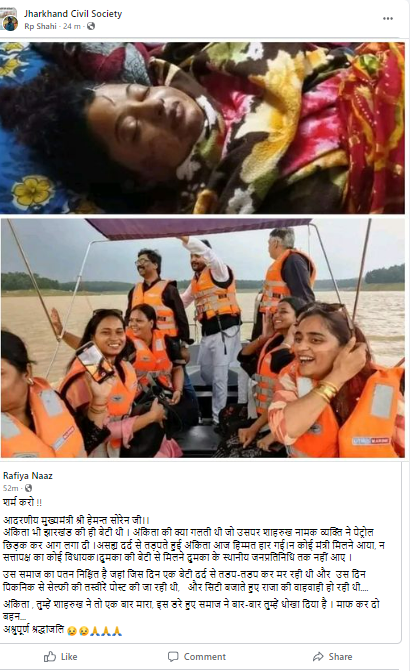Open the boat group selfie photo
Image resolution: width=410 pixels, height=671 pixels.
[x=202, y=338]
